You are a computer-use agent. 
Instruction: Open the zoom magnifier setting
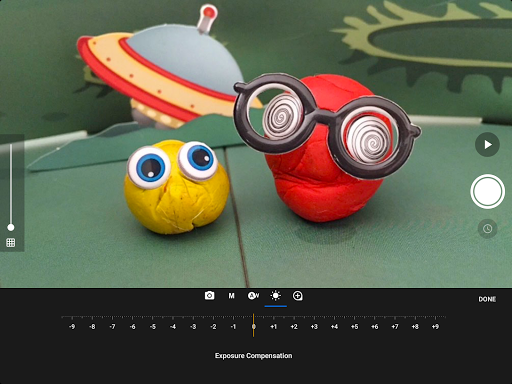[x=298, y=296]
